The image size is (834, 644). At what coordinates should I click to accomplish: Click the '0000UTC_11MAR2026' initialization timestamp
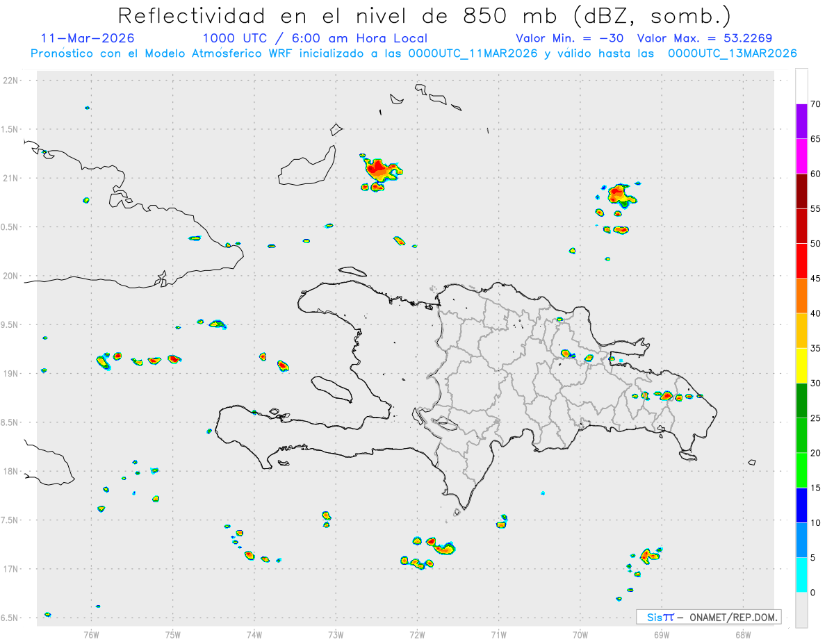[473, 53]
